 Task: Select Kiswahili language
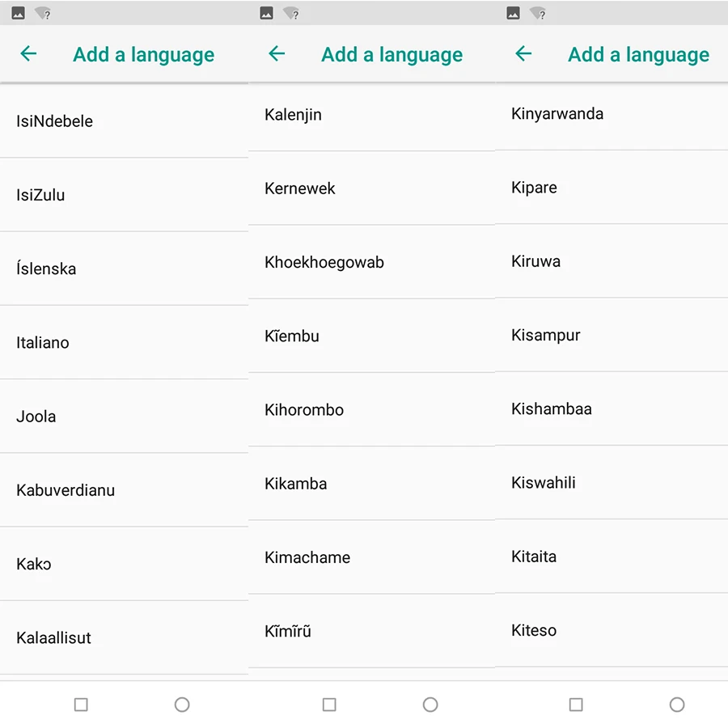(612, 483)
